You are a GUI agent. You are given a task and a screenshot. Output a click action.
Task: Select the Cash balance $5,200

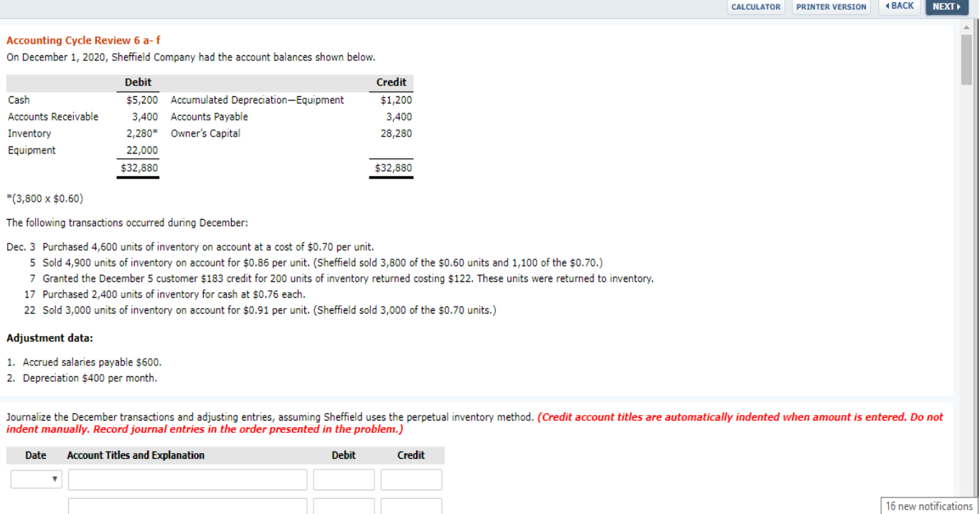click(x=142, y=100)
